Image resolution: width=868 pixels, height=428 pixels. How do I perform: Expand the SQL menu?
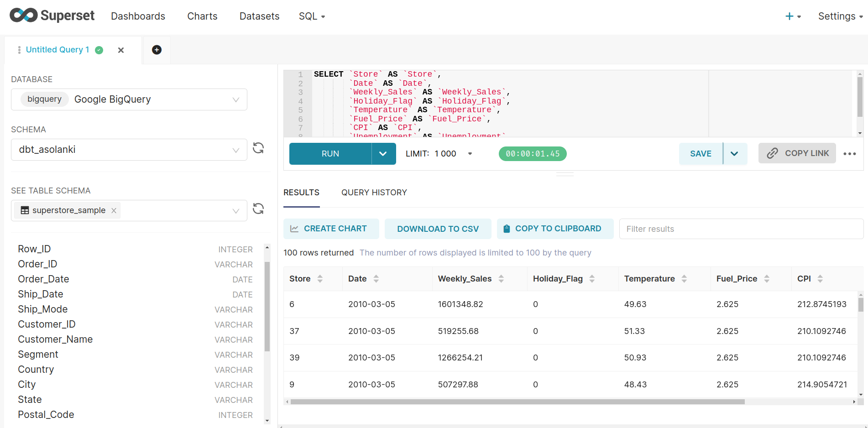[312, 16]
